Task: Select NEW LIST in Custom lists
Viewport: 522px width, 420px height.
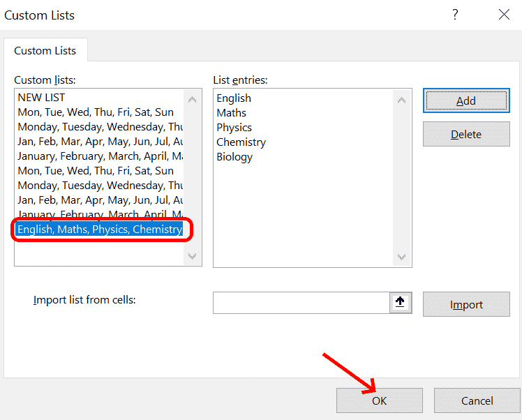Action: point(41,98)
